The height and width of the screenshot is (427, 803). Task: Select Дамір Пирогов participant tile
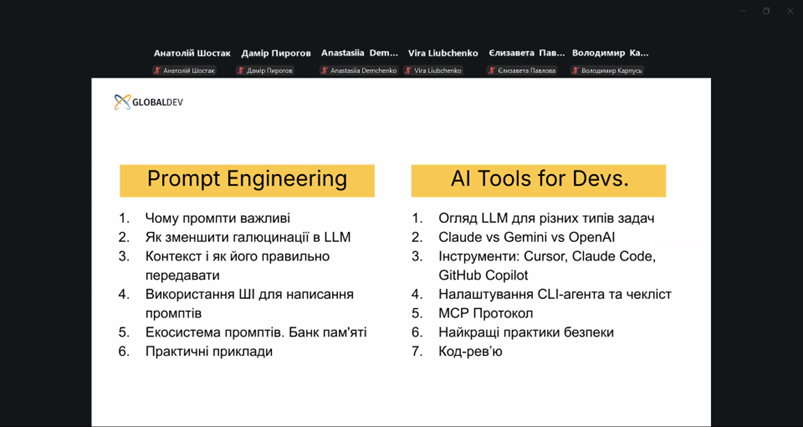click(276, 53)
